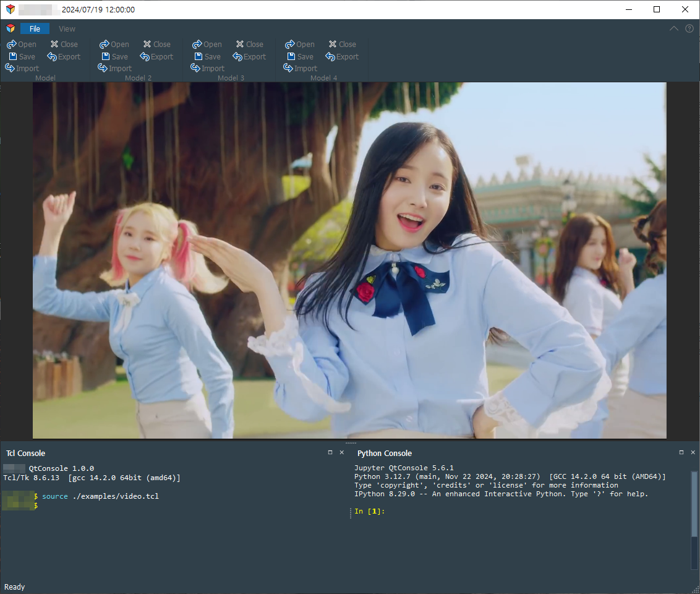Viewport: 700px width, 594px height.
Task: Select the File ribbon tab
Action: coord(35,28)
